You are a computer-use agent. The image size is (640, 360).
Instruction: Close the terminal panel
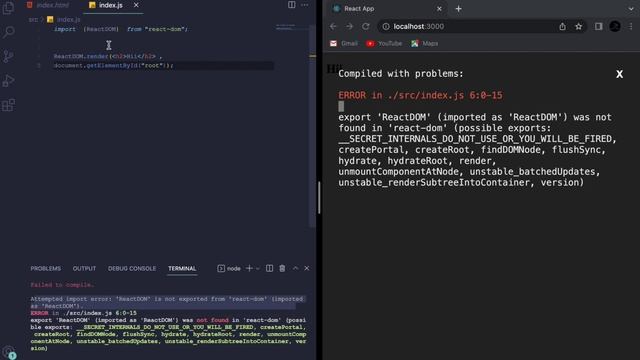(307, 268)
